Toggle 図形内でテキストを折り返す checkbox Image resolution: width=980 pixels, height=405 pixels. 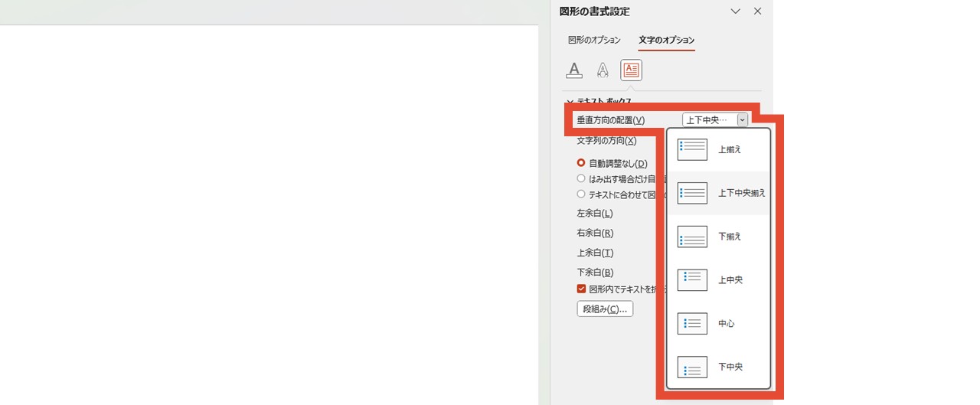581,289
